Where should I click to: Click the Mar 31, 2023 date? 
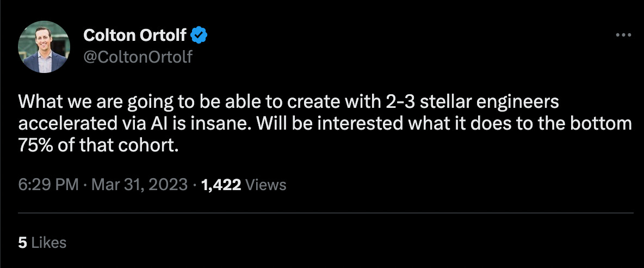point(141,185)
